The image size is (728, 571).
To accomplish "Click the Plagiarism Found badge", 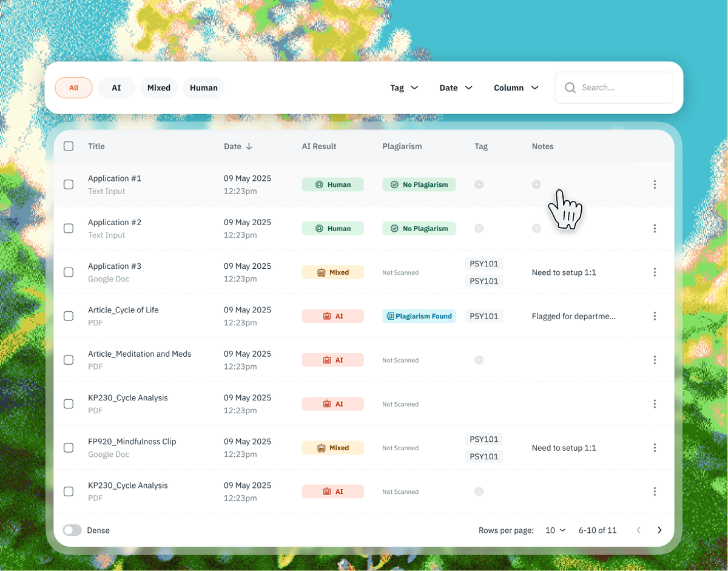I will pyautogui.click(x=419, y=316).
